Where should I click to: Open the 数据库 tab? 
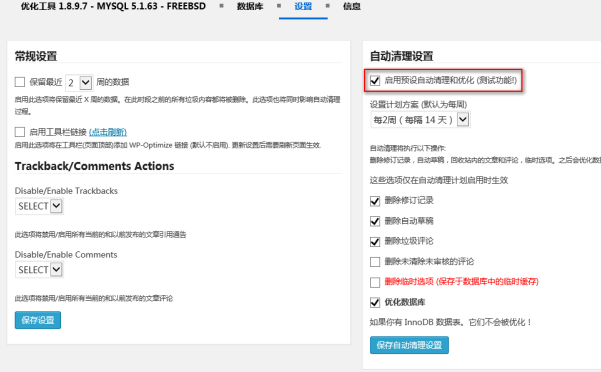pos(250,7)
